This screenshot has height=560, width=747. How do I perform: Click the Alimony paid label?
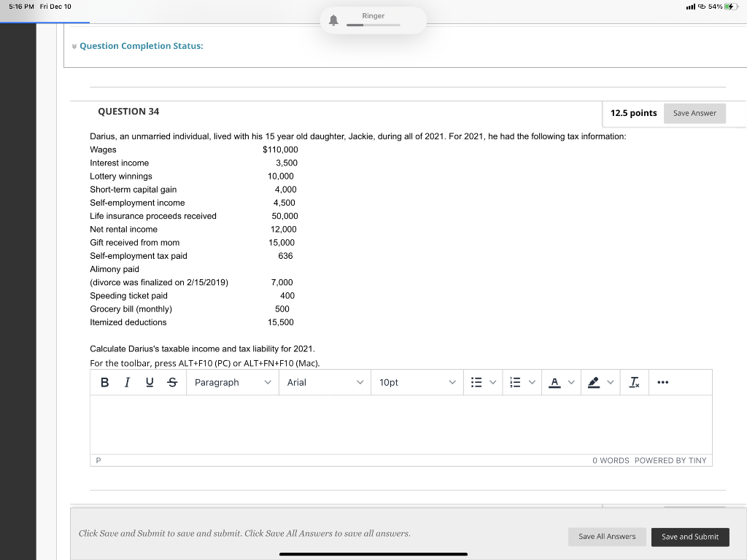pos(115,270)
